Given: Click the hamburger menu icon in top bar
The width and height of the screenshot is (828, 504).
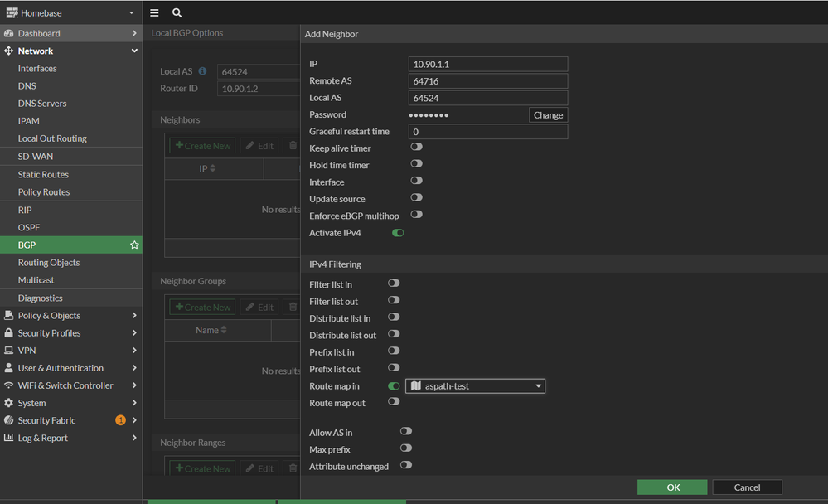Looking at the screenshot, I should tap(154, 13).
